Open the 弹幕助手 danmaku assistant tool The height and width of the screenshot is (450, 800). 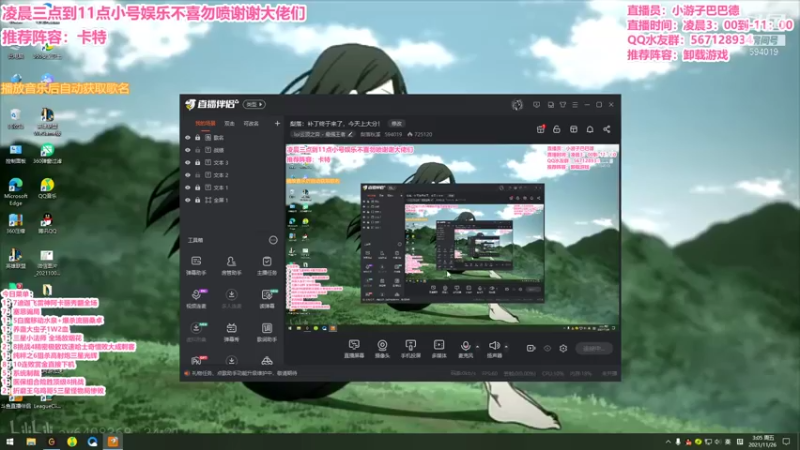[x=196, y=266]
